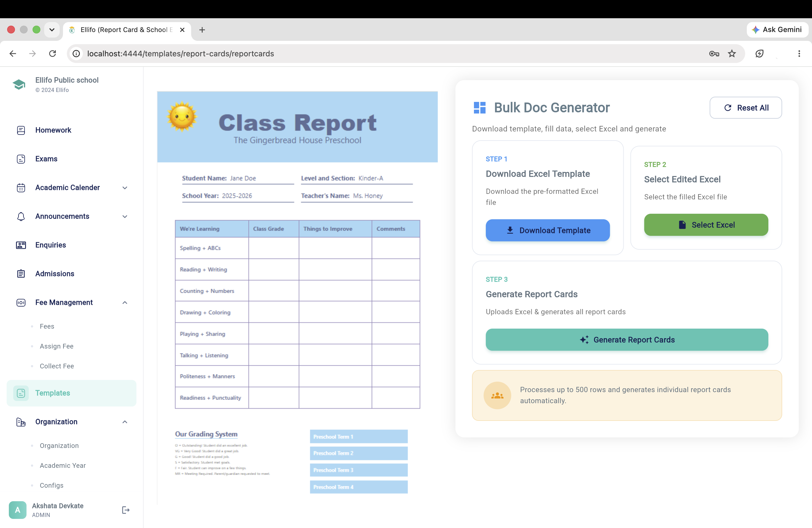Screen dimensions: 812x528
Task: Click the Class Report template header banner
Action: click(297, 127)
